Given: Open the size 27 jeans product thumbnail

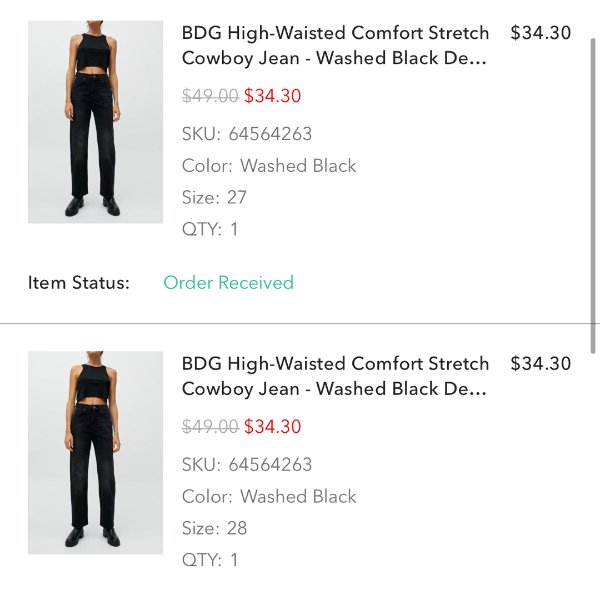Looking at the screenshot, I should pyautogui.click(x=95, y=122).
